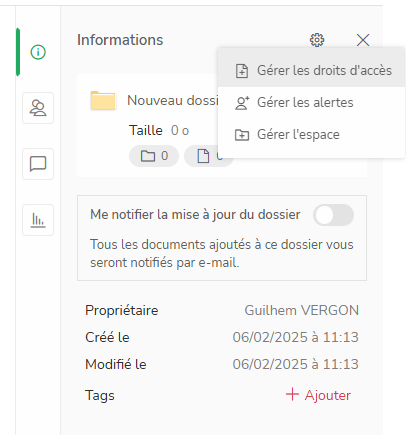The width and height of the screenshot is (406, 435).
Task: Open the Information sidebar tab icon
Action: pos(38,52)
